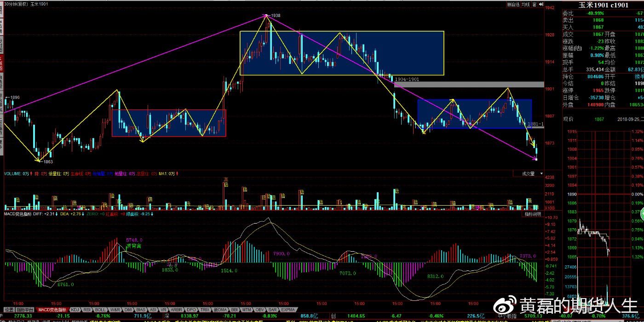This screenshot has width=644, height=322.
Task: Select the SAR indicator tab
Action: click(272, 310)
